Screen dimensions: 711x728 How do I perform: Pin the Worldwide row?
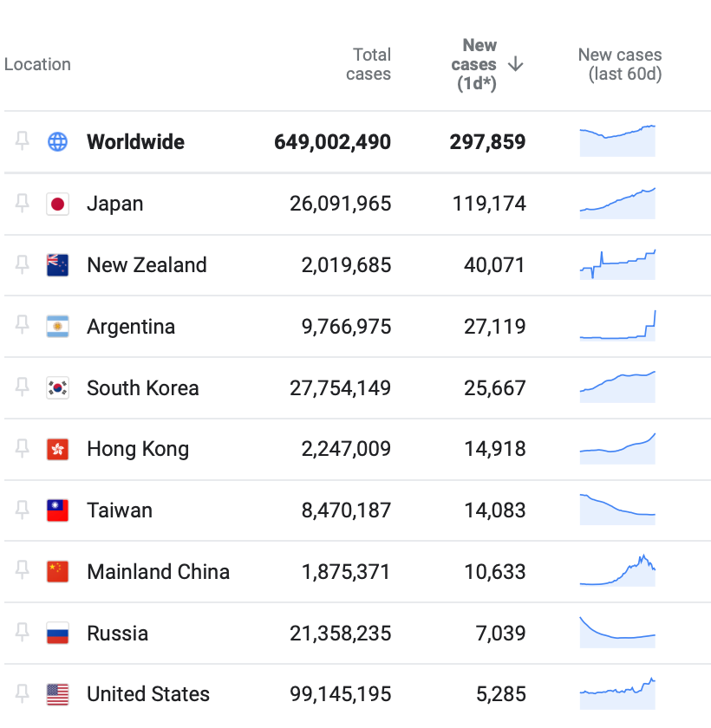coord(23,141)
